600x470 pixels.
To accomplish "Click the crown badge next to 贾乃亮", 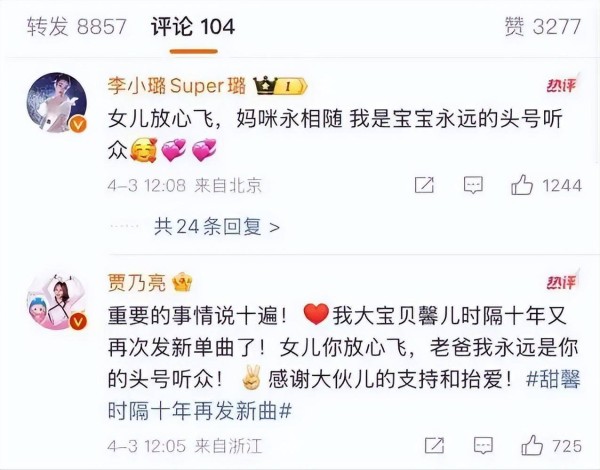I will 183,282.
